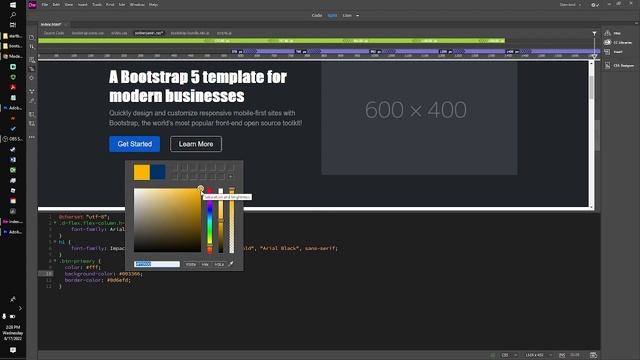Screen dimensions: 640x360
Task: Click the Dreamweaver app logo
Action: tap(32, 5)
